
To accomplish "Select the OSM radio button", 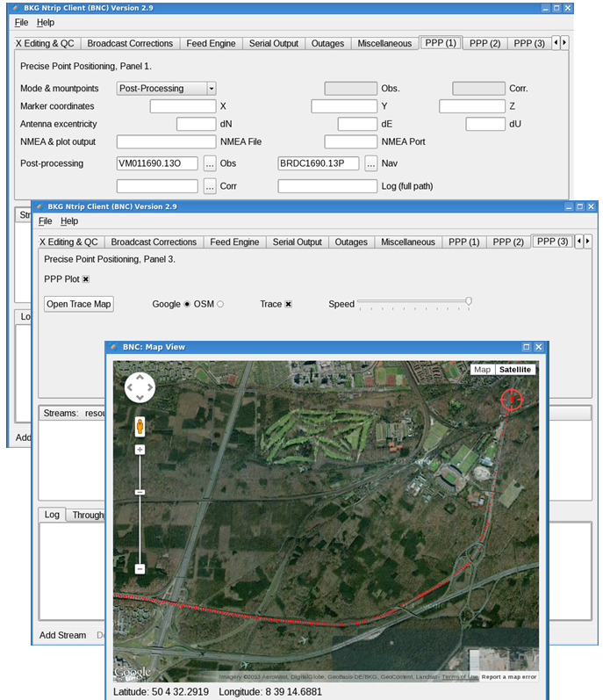I will 220,304.
